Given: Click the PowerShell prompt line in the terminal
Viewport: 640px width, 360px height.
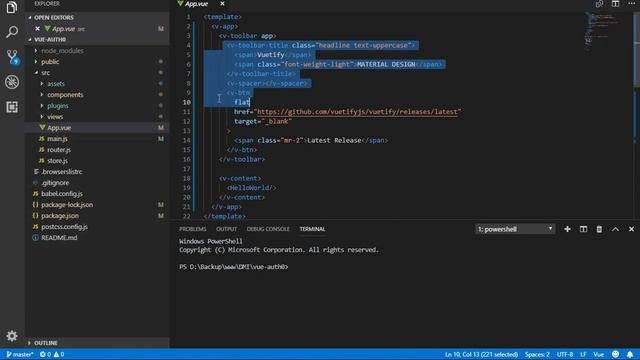Looking at the screenshot, I should (233, 267).
